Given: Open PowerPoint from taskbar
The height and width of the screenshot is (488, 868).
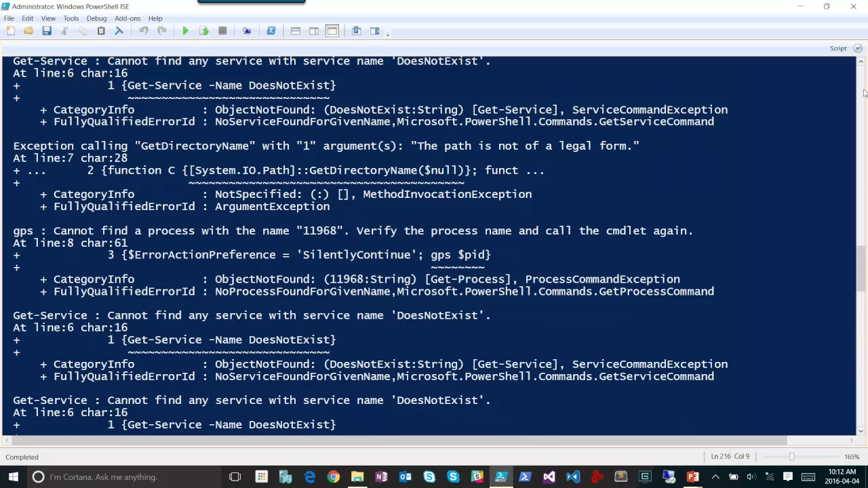Looking at the screenshot, I should pos(693,477).
